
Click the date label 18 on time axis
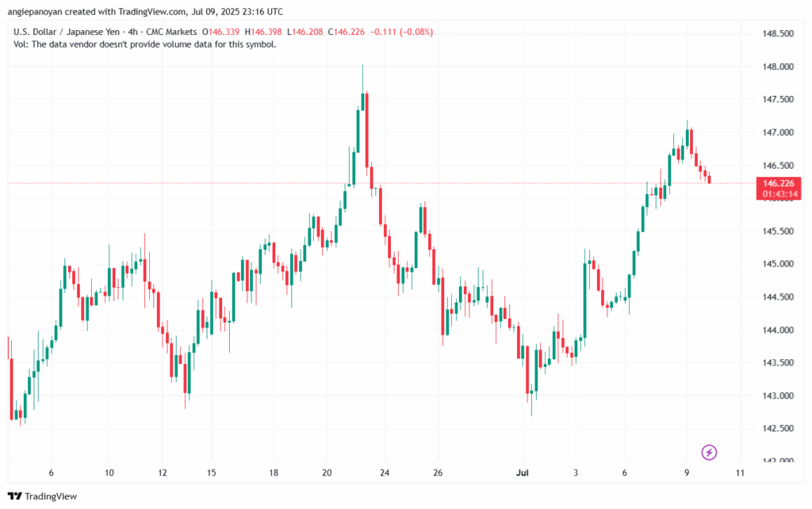(x=274, y=473)
